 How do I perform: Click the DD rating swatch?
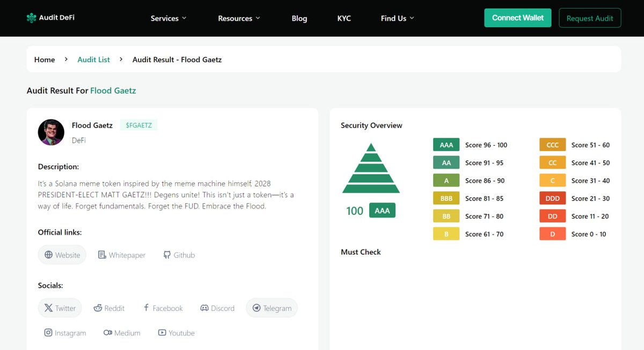pyautogui.click(x=553, y=217)
